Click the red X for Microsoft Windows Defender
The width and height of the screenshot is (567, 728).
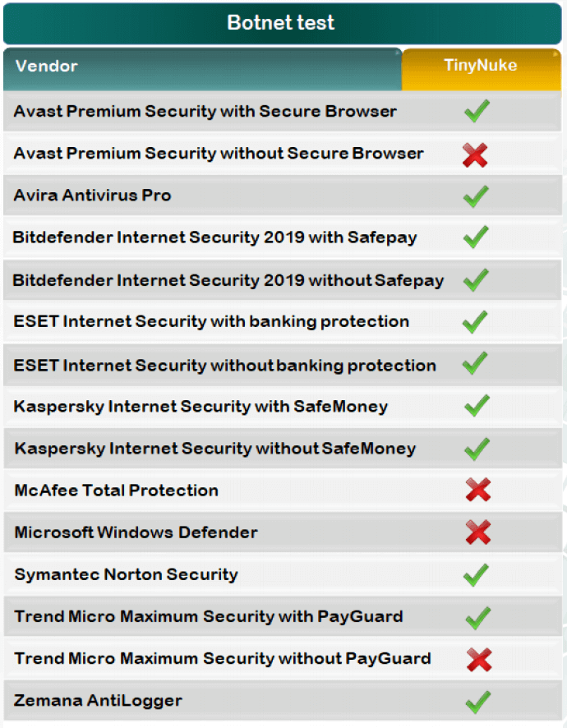click(477, 532)
